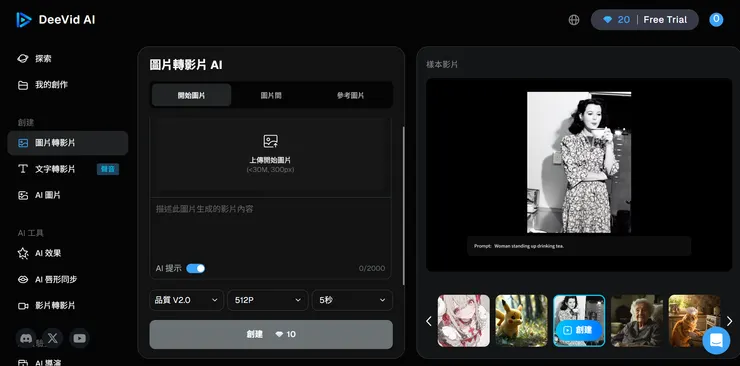The height and width of the screenshot is (366, 740).
Task: Switch to the 圖片間 tab
Action: (271, 95)
